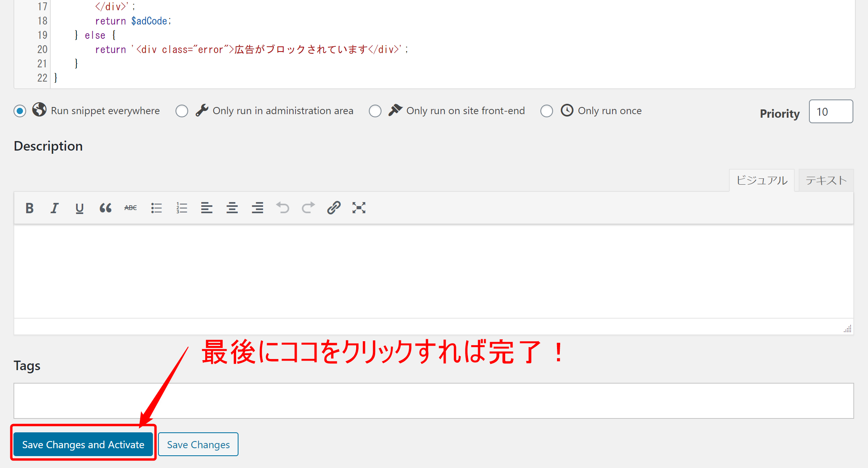
Task: Click the pin icon for site front-end
Action: tap(395, 110)
